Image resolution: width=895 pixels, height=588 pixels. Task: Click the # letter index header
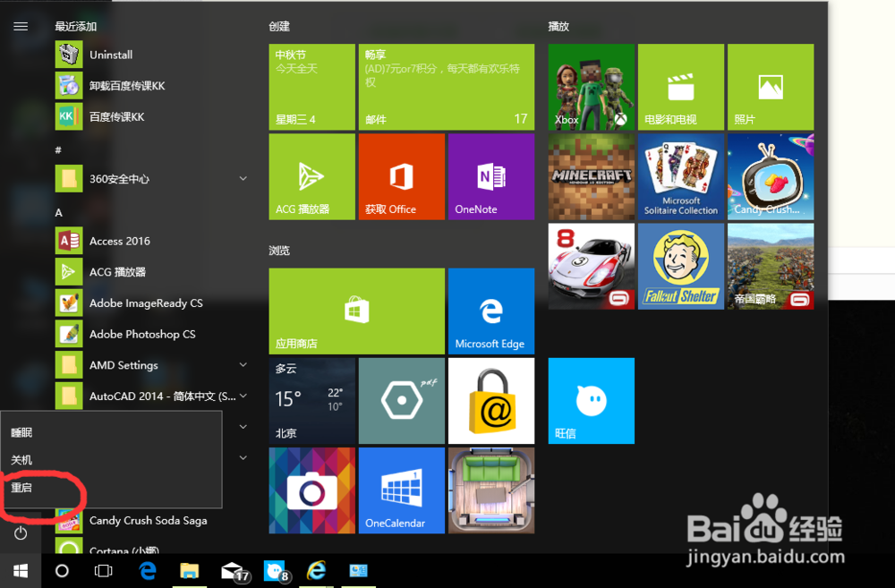click(58, 150)
